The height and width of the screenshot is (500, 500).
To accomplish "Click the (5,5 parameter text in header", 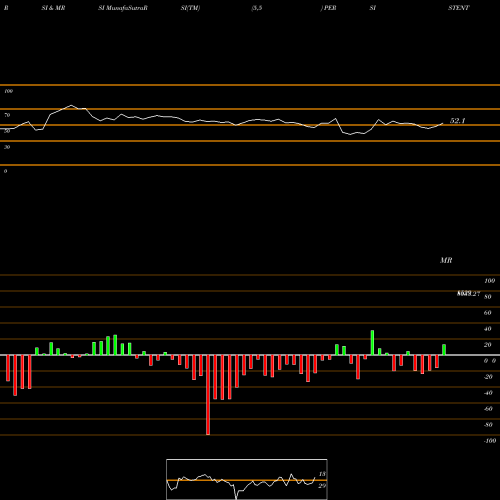I will 257,8.
